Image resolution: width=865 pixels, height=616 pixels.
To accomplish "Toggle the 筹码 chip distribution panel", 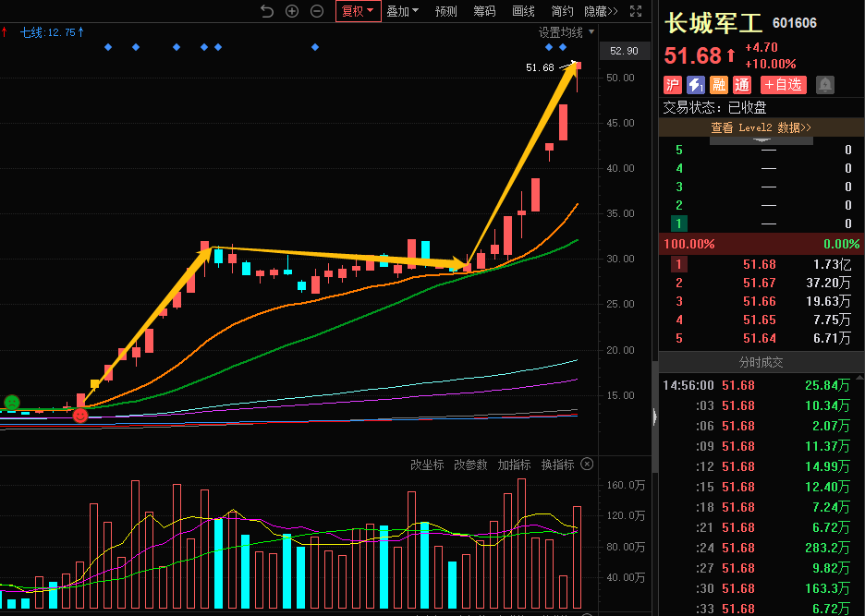I will pyautogui.click(x=484, y=11).
